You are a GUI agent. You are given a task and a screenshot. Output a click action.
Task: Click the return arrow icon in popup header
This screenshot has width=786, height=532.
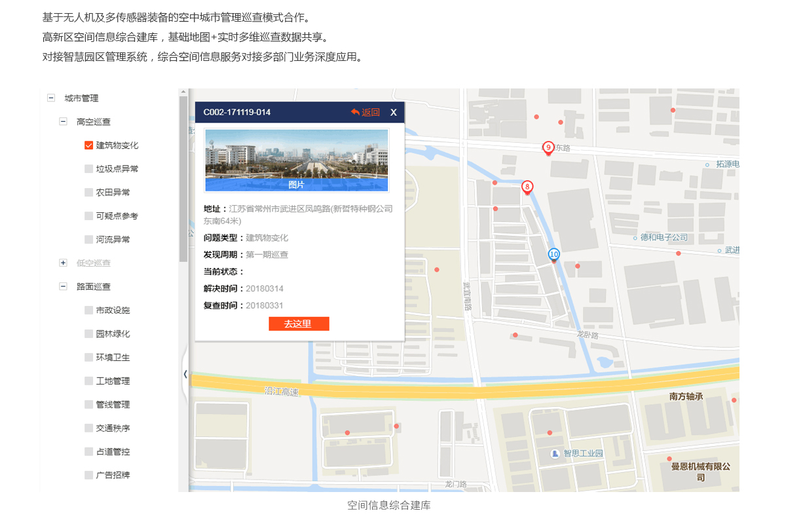coord(355,112)
